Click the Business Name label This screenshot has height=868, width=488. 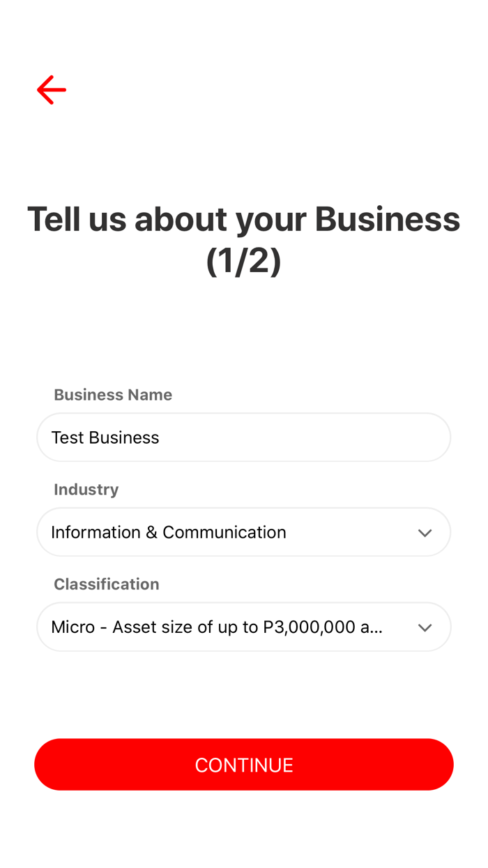tap(113, 395)
